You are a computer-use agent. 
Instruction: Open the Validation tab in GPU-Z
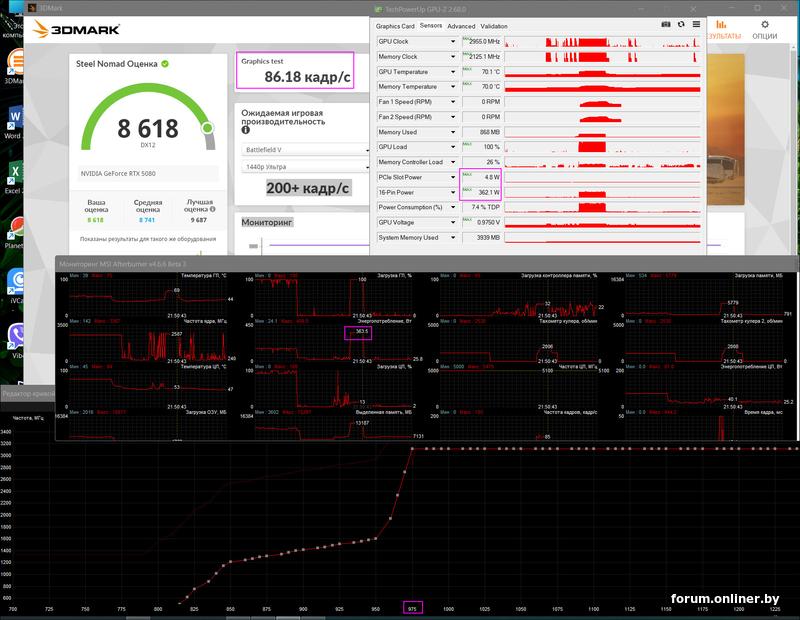click(494, 26)
